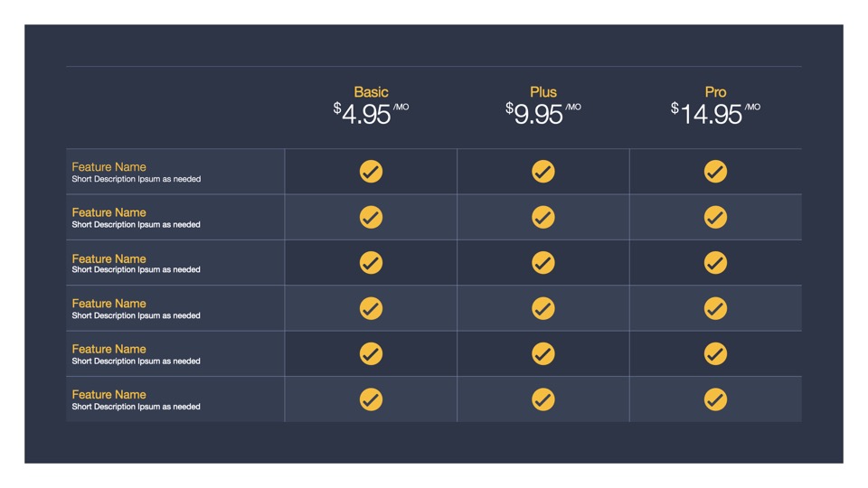Select the Pro checkmark in the fourth row
868x488 pixels.
point(715,308)
